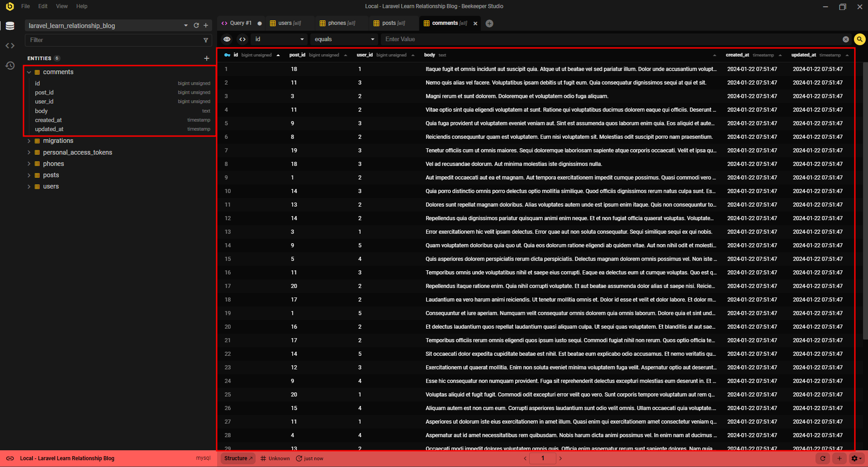The height and width of the screenshot is (467, 868).
Task: Expand the posts table entity
Action: click(x=28, y=175)
